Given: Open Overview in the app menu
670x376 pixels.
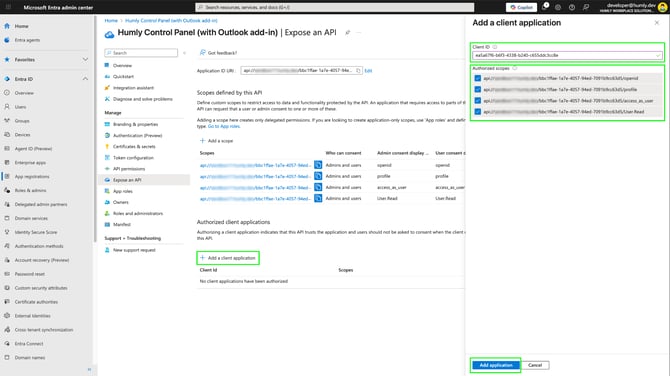Looking at the screenshot, I should pos(122,65).
